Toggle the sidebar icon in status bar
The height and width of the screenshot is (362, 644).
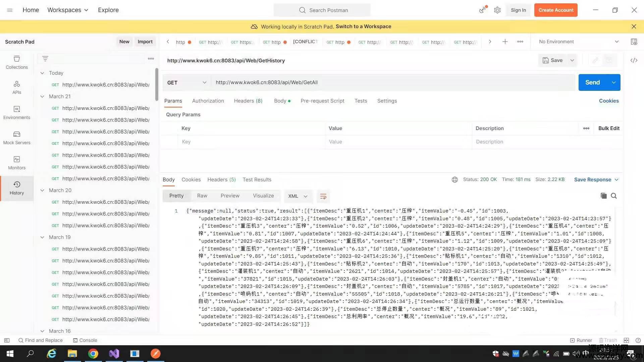[7, 340]
